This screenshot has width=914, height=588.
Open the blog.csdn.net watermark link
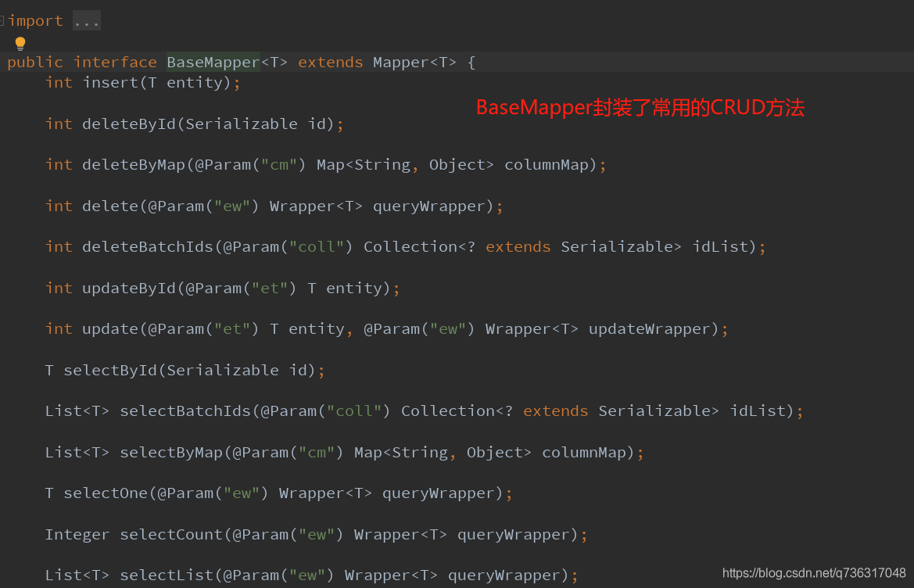[x=814, y=573]
